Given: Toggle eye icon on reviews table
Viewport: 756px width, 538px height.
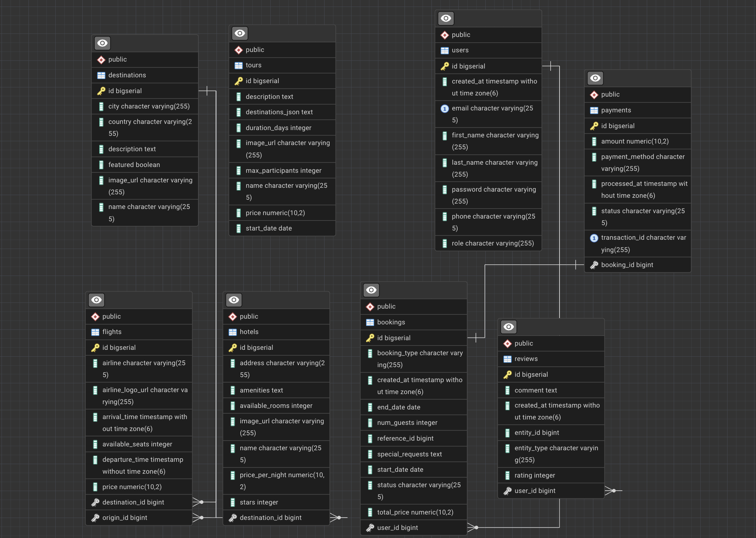Looking at the screenshot, I should click(x=508, y=327).
